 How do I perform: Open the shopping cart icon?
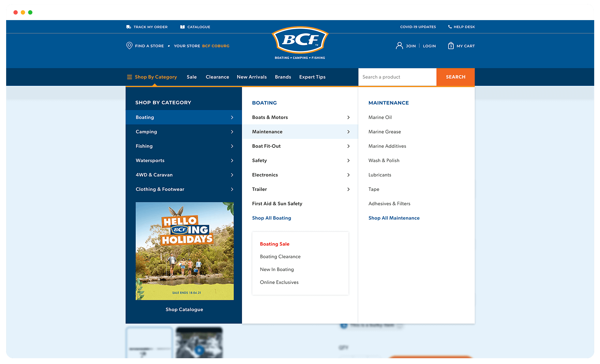click(451, 46)
